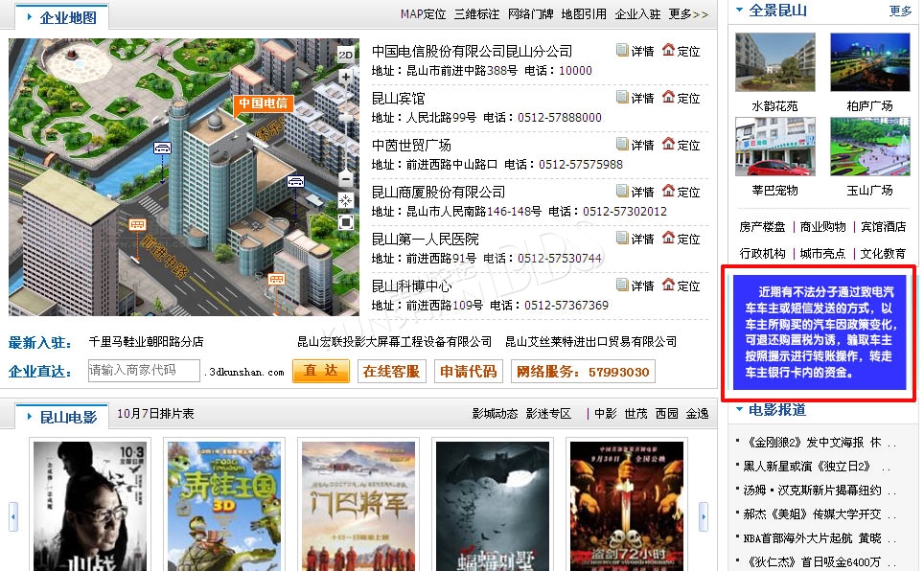The image size is (924, 571).
Task: Open 青蛙王国 3D movie poster
Action: click(224, 506)
